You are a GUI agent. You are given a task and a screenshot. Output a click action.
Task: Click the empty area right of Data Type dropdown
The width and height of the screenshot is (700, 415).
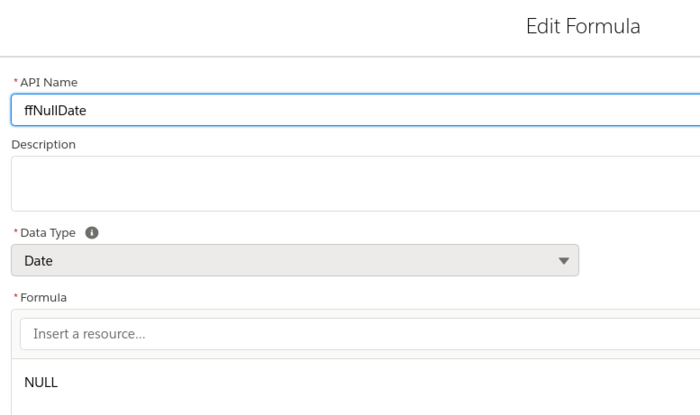(x=640, y=260)
